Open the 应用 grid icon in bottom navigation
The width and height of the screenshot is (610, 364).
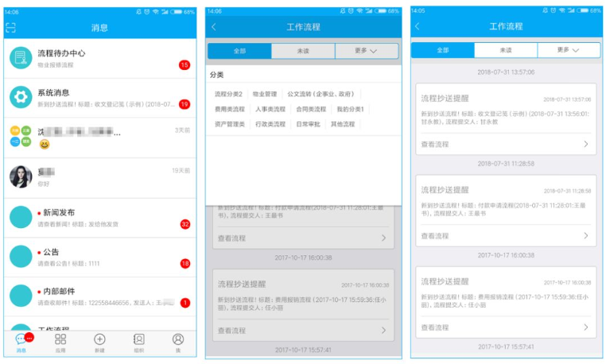(x=60, y=342)
